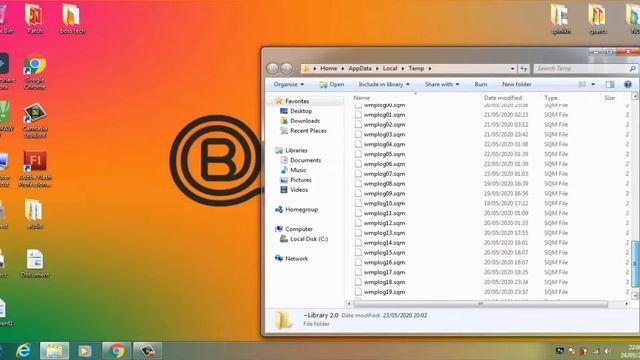This screenshot has height=360, width=640.
Task: Open Downloads in the navigation pane
Action: [x=305, y=121]
